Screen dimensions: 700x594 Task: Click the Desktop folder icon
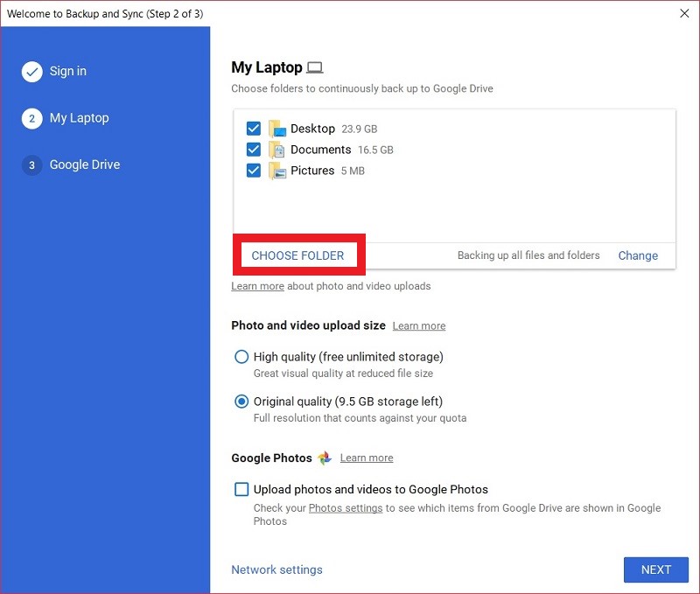pyautogui.click(x=277, y=129)
